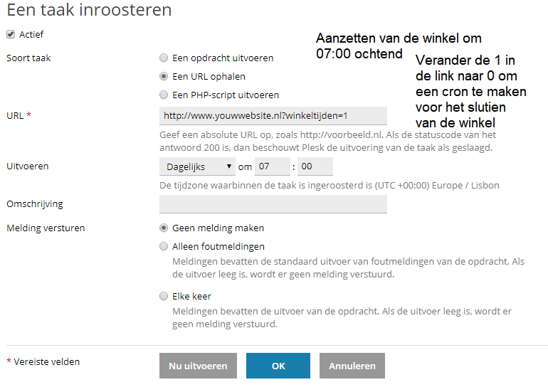Open the Dagelijks frequency dropdown

tap(197, 166)
